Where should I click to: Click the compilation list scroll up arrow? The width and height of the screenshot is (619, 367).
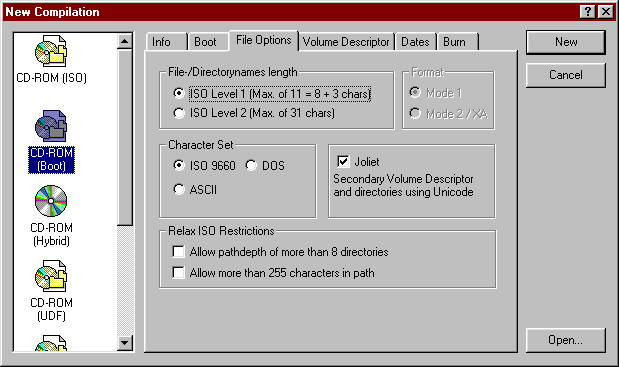pyautogui.click(x=125, y=41)
